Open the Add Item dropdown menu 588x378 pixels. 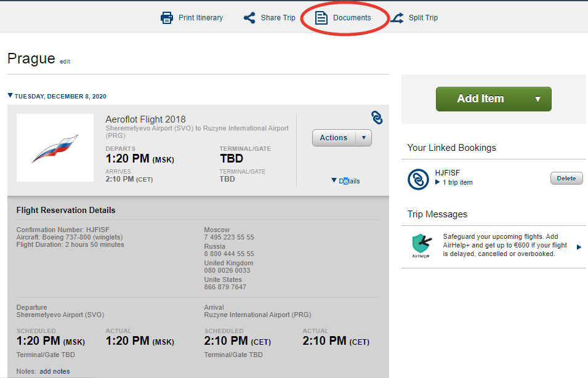538,99
